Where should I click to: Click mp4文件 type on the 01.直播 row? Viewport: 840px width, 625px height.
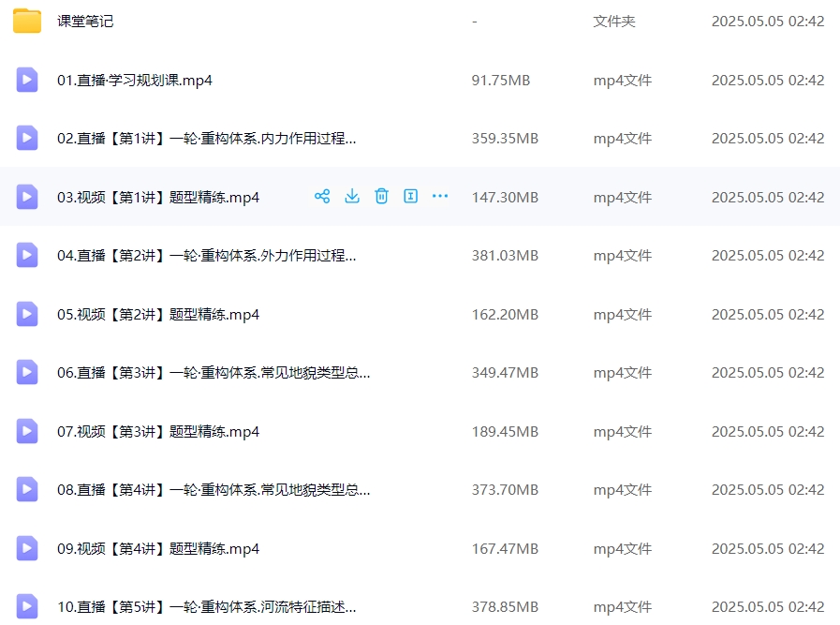pos(623,81)
